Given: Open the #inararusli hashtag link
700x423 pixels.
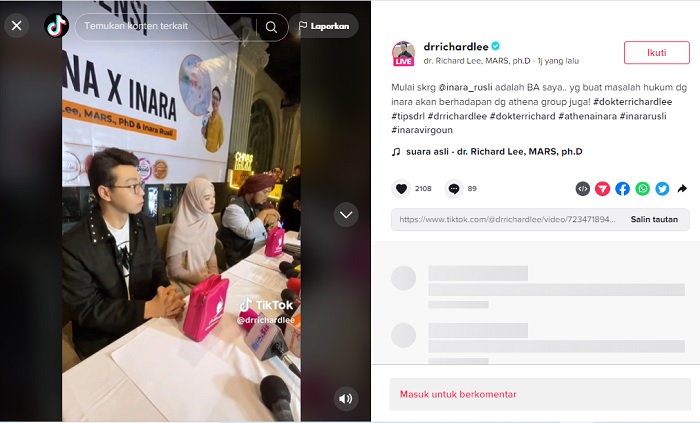Looking at the screenshot, I should 643,116.
